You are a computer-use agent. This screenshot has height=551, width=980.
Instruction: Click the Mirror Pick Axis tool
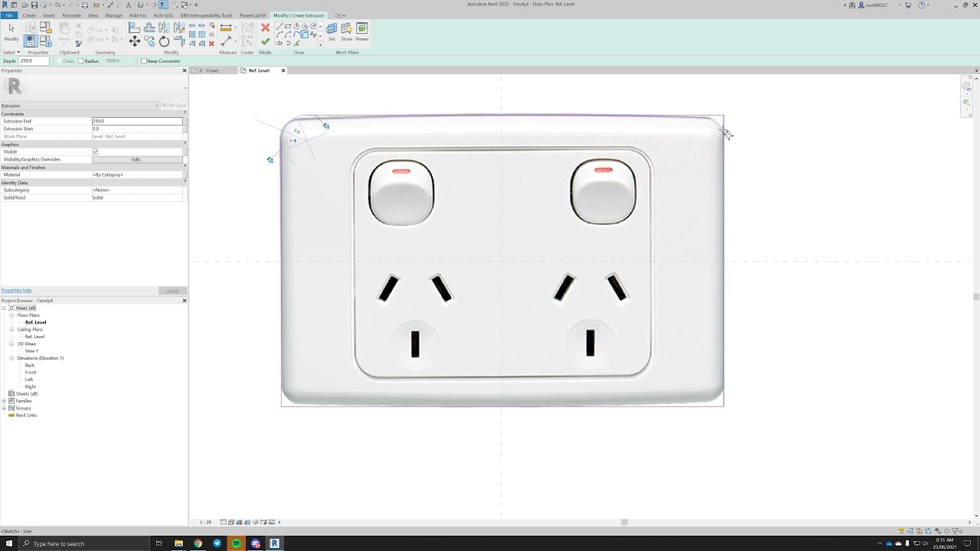[x=164, y=28]
